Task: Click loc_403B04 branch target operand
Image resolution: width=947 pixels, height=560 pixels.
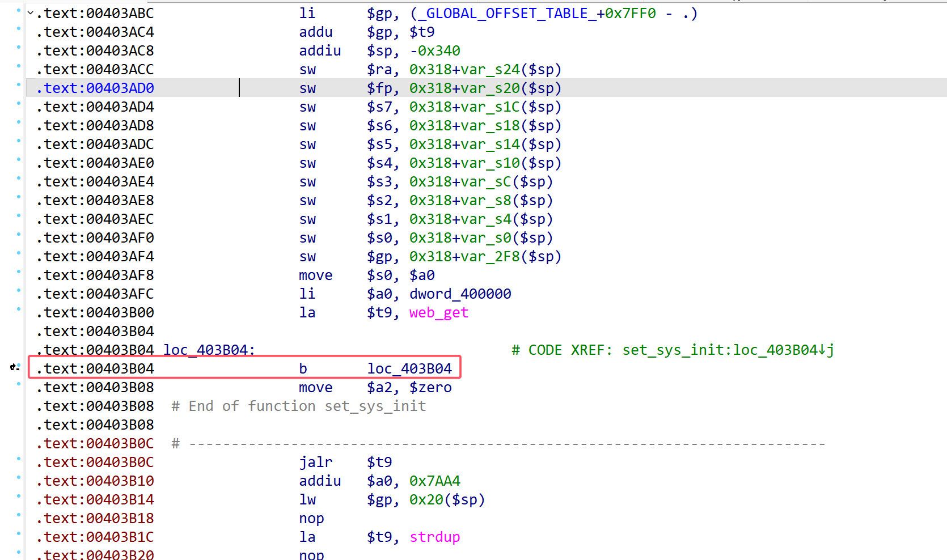Action: coord(409,368)
